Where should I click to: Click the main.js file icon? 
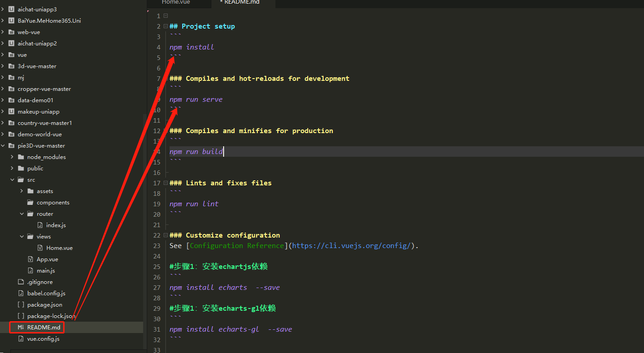[x=30, y=270]
